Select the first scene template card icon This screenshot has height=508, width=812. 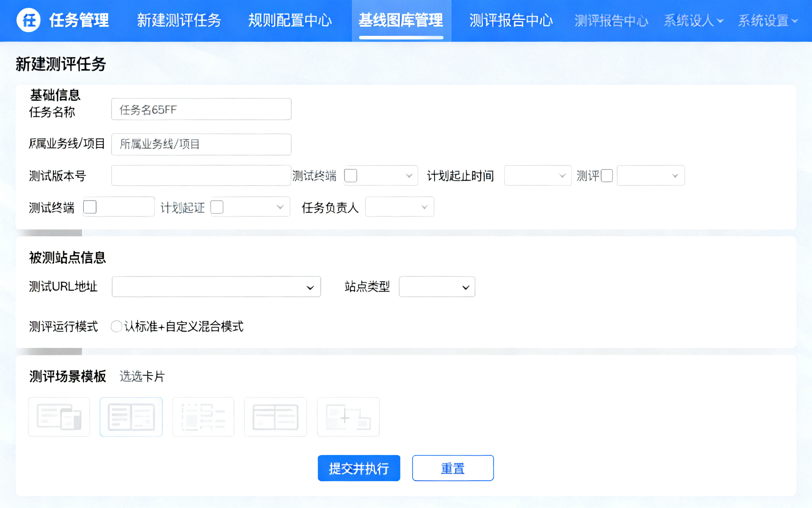(59, 417)
